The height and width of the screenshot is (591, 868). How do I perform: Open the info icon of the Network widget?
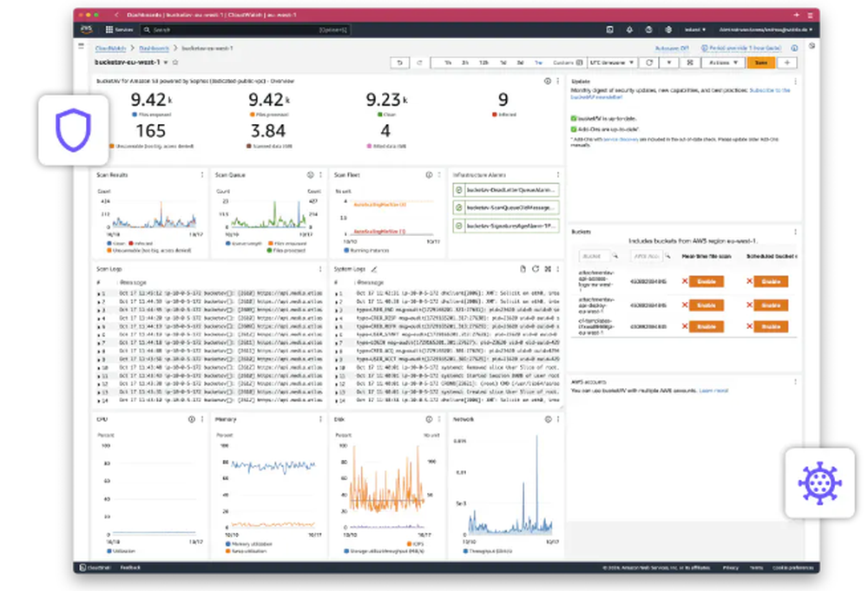(548, 419)
